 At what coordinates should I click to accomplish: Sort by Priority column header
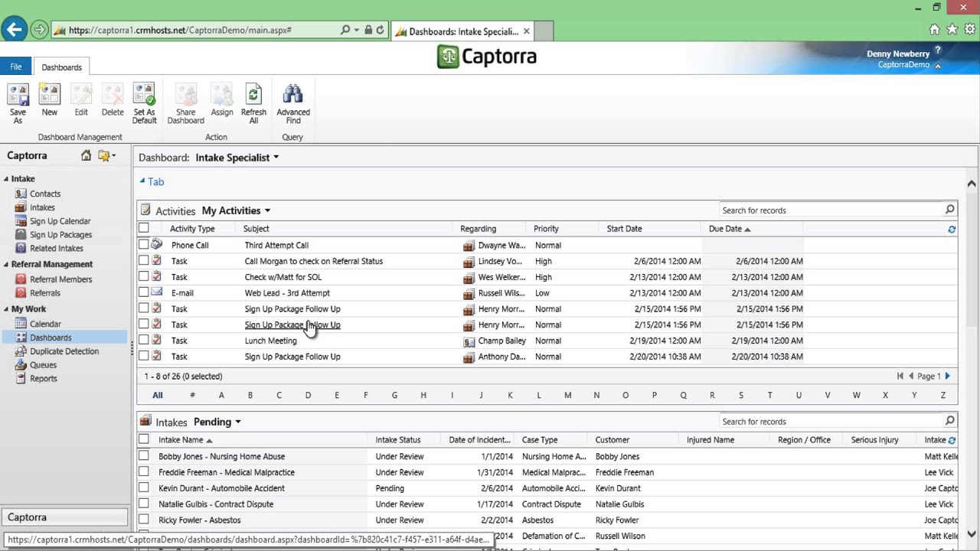pos(546,228)
